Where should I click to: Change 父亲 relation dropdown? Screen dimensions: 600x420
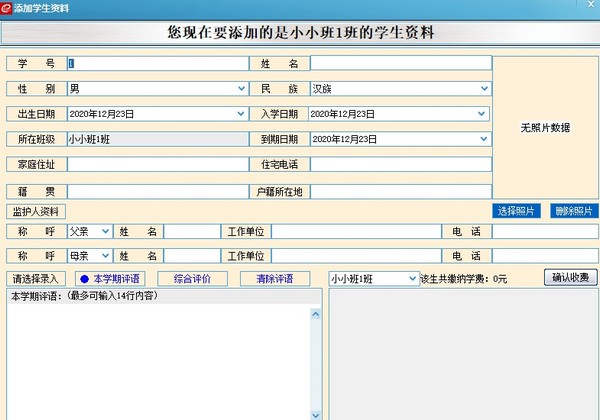click(106, 231)
